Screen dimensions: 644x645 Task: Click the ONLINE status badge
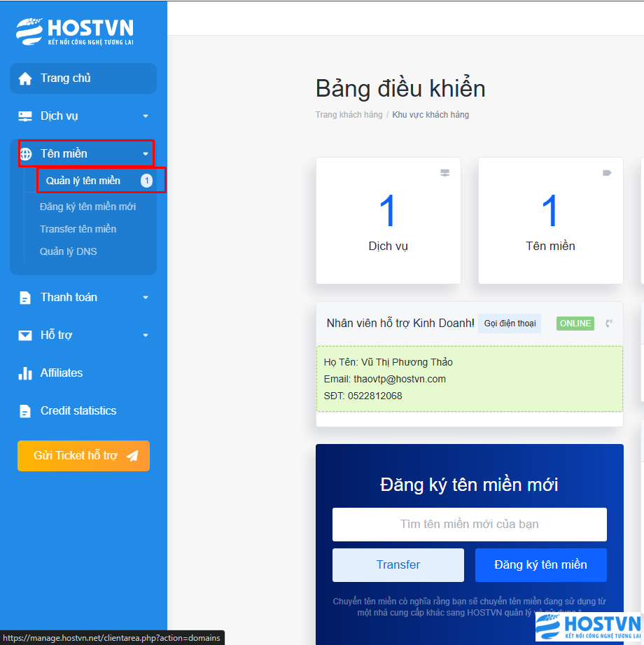click(x=575, y=324)
